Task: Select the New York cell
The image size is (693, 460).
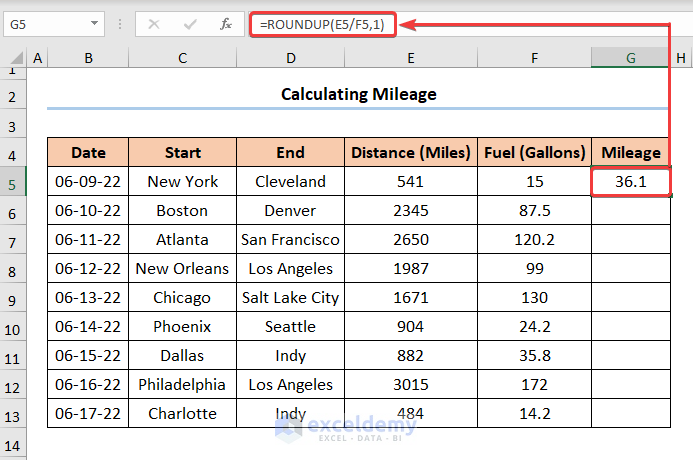Action: (182, 182)
